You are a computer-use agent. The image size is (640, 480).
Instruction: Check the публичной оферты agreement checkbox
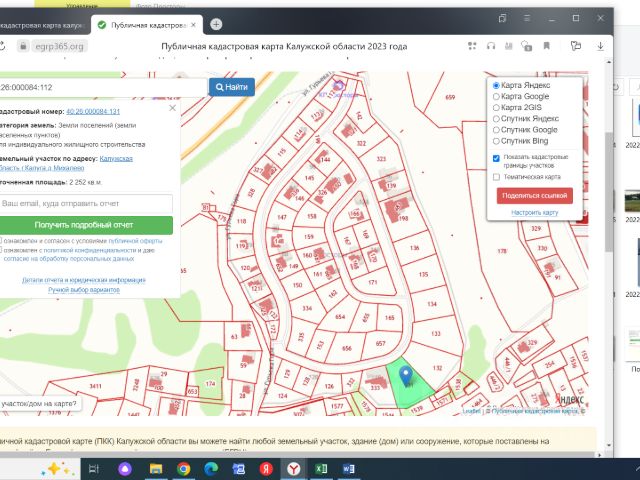(1, 241)
